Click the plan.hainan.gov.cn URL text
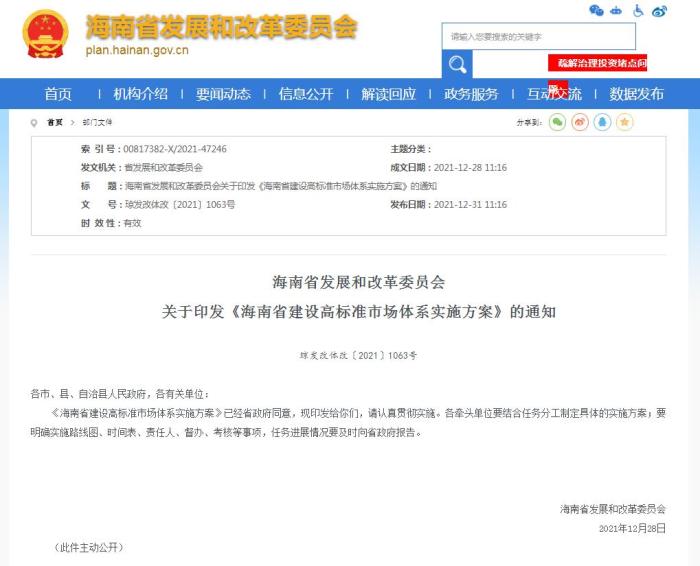This screenshot has width=700, height=566. pos(137,50)
